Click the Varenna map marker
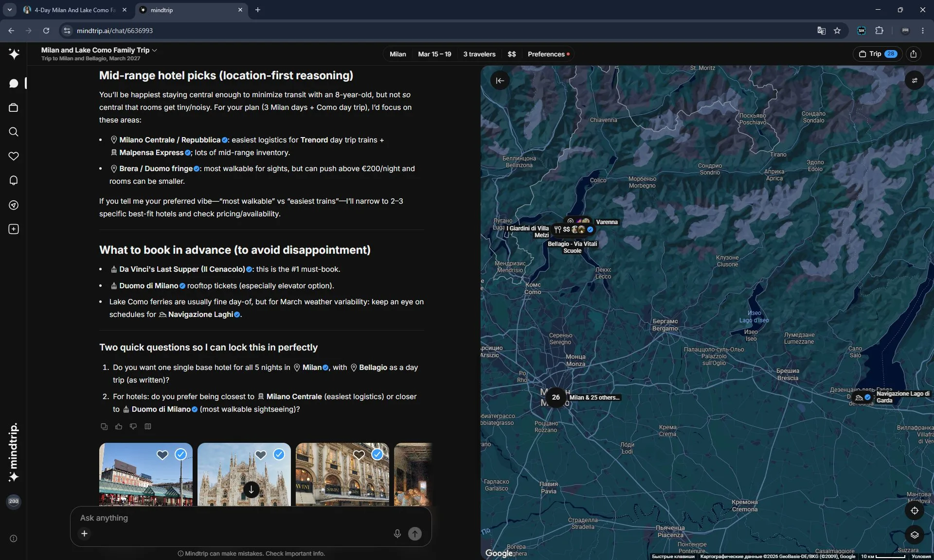934x560 pixels. (x=607, y=222)
